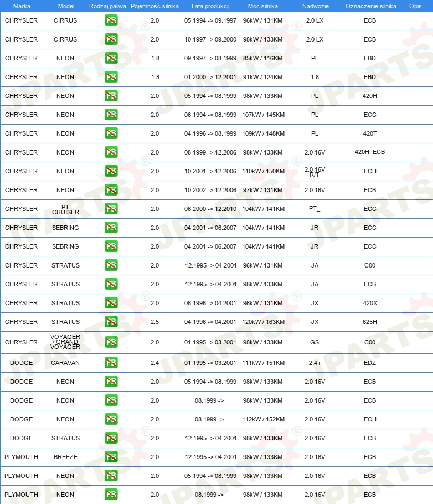Click production dates 10.2002 -> 12.2006
433x504 pixels.
coord(210,191)
